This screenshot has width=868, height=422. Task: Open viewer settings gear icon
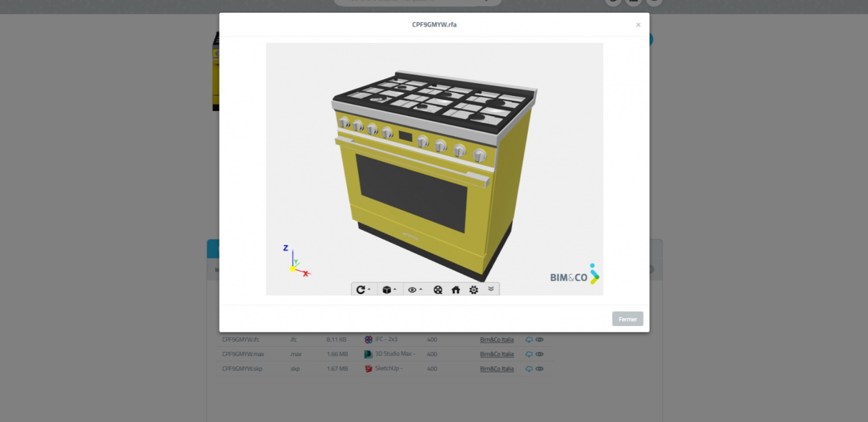[474, 290]
